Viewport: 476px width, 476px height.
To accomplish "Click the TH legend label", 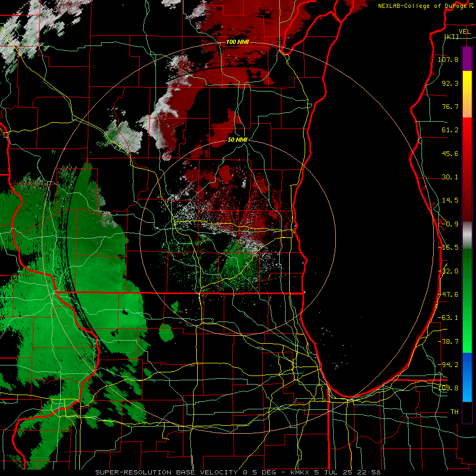I will (x=454, y=412).
